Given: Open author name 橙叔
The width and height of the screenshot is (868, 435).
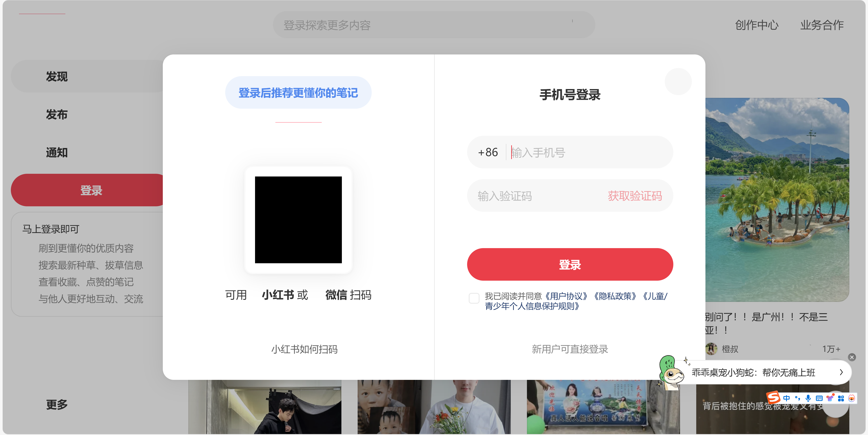Looking at the screenshot, I should [730, 349].
